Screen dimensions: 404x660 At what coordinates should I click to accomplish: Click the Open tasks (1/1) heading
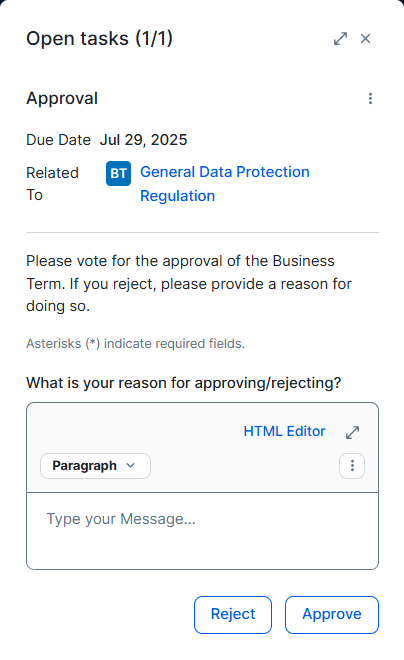pos(99,39)
